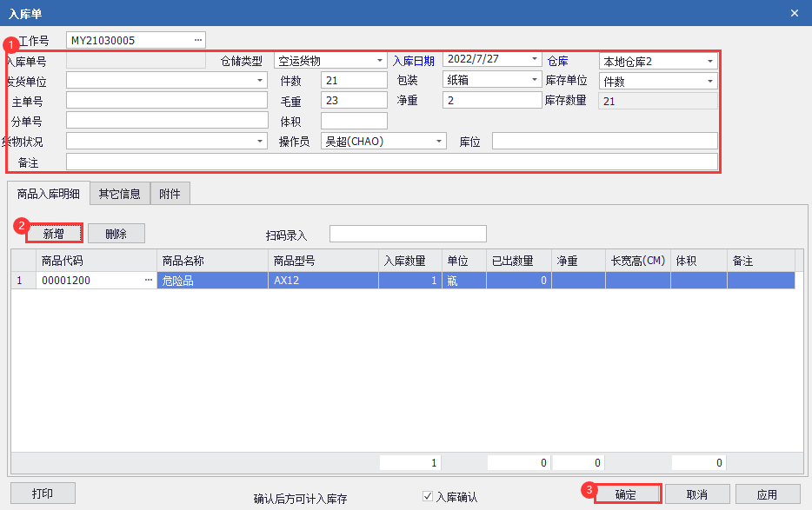812x510 pixels.
Task: Click the 新增 button to add a row
Action: point(54,233)
